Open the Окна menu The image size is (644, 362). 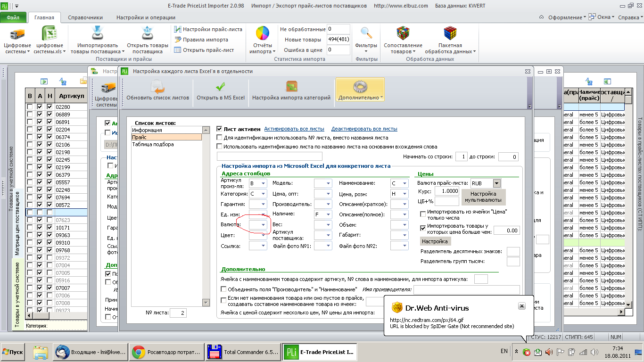pos(602,17)
